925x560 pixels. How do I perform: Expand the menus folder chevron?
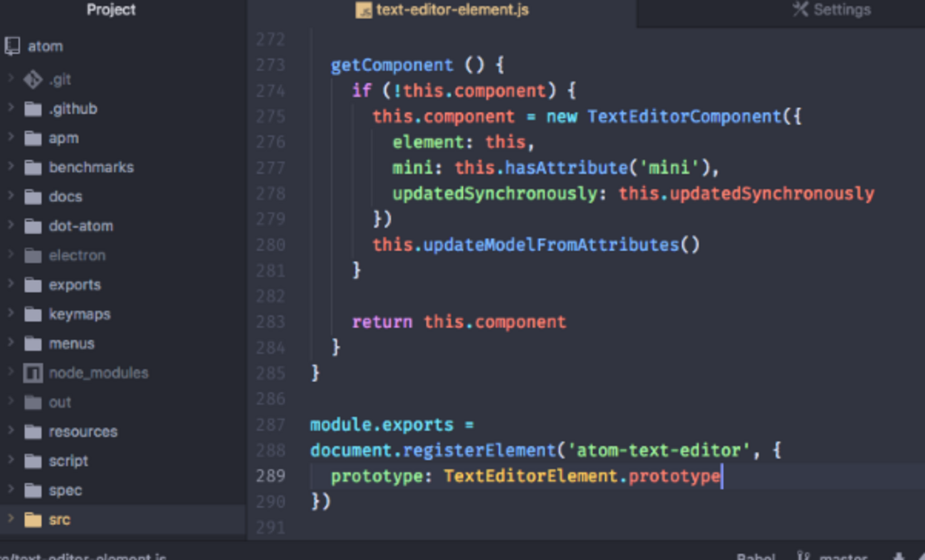coord(11,343)
